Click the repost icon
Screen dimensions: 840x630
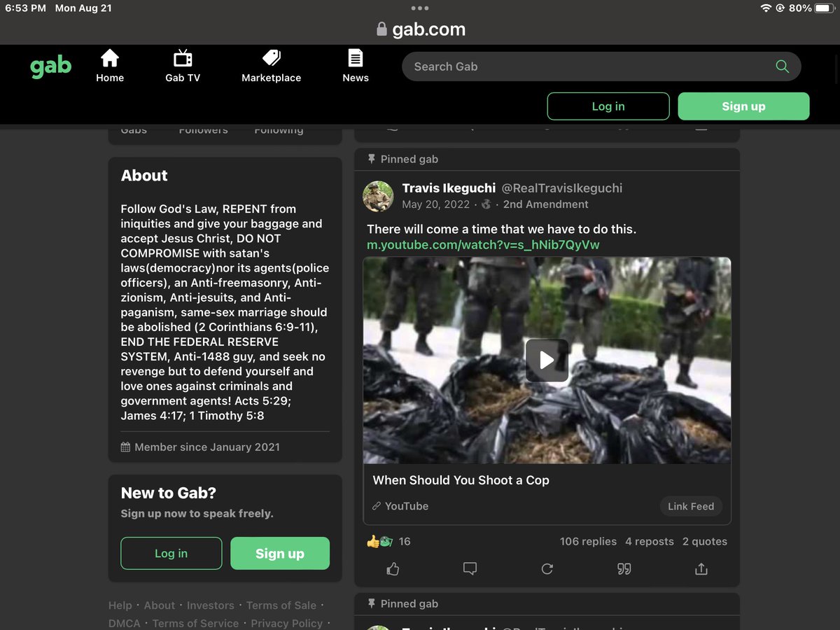point(547,569)
